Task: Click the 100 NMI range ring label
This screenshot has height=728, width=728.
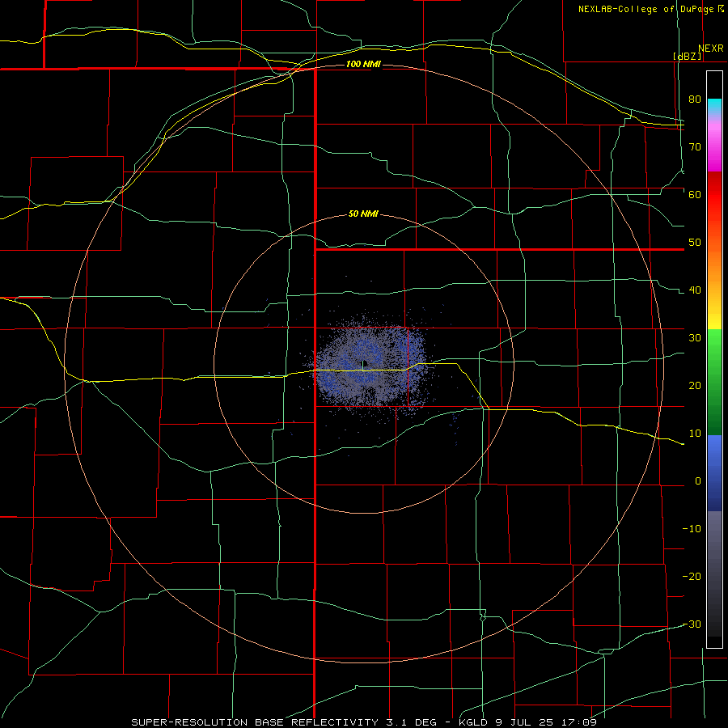Action: coord(363,64)
